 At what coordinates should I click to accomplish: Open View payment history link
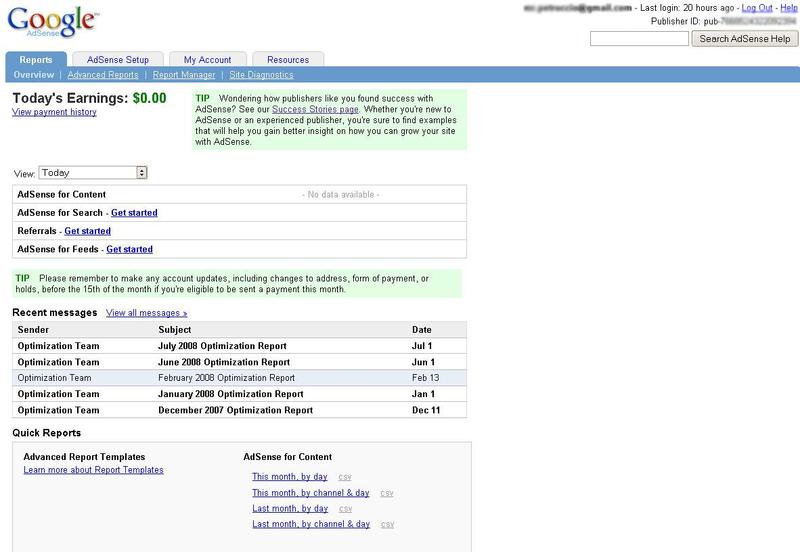coord(54,112)
